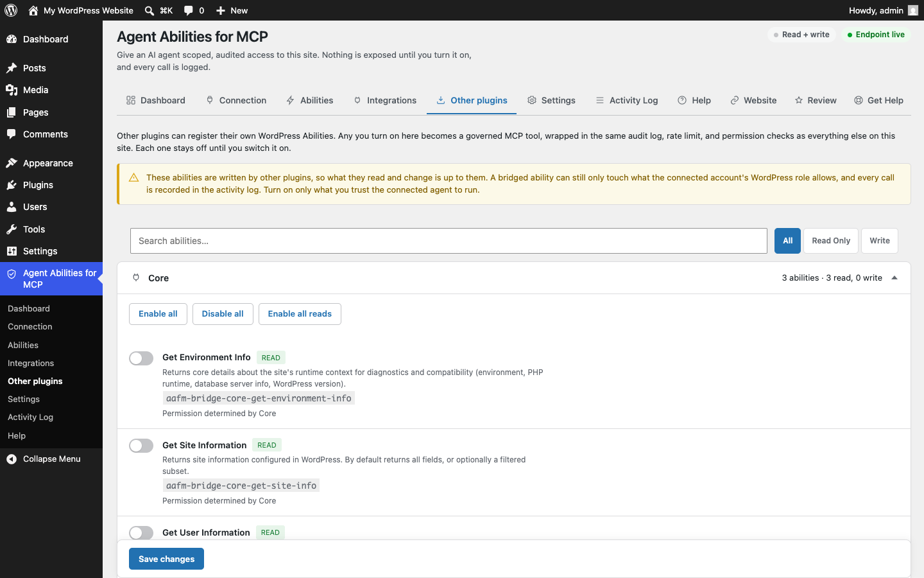
Task: Open the search icon in the admin bar
Action: pos(150,10)
